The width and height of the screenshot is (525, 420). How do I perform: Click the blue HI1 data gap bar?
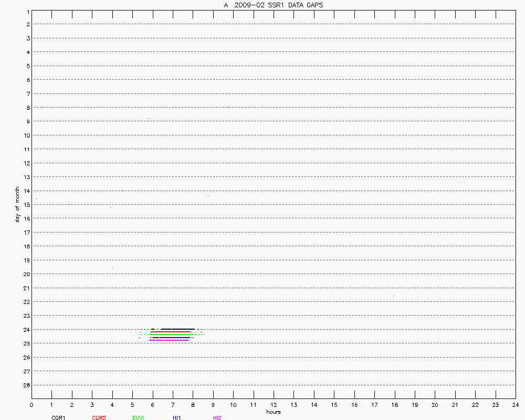tap(172, 337)
